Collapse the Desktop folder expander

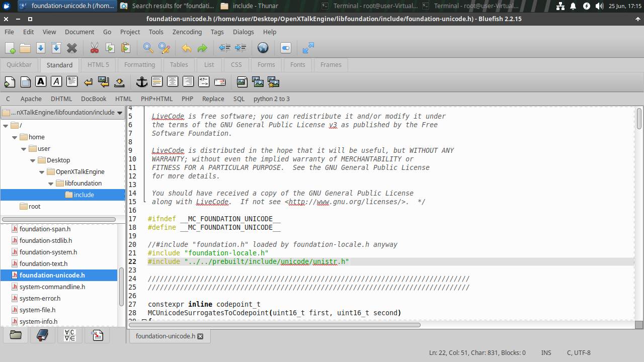tap(33, 160)
